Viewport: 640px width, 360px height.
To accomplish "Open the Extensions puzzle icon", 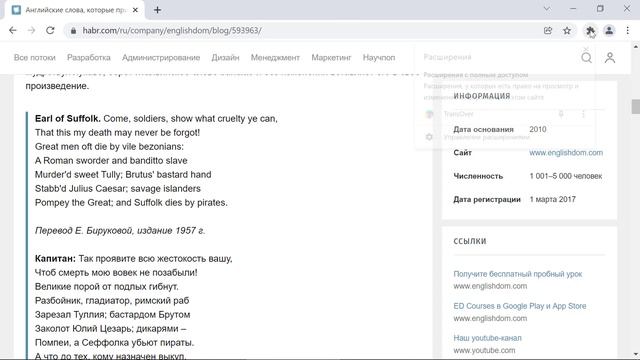I will pos(590,31).
